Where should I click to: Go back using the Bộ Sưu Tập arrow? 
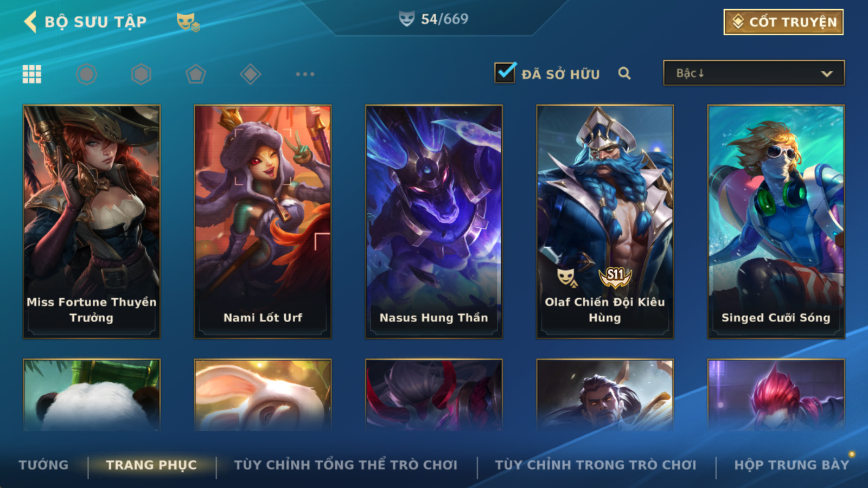30,22
